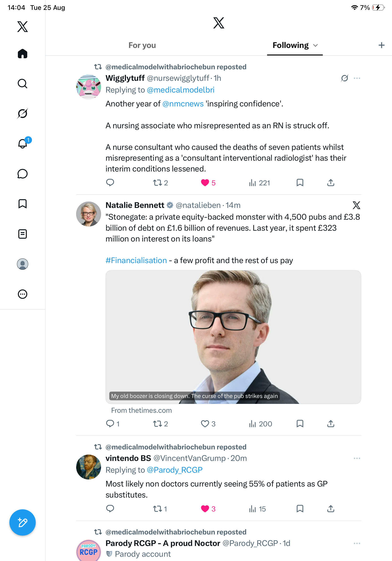Open the @nmcnews mention link

183,104
